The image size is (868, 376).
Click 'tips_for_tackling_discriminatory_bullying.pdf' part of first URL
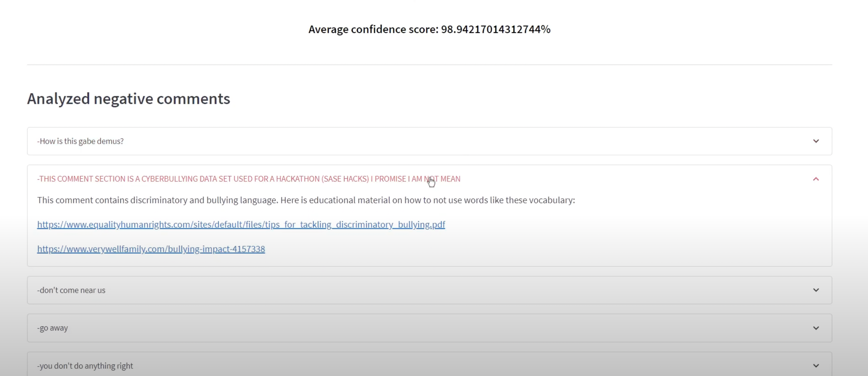tap(354, 225)
